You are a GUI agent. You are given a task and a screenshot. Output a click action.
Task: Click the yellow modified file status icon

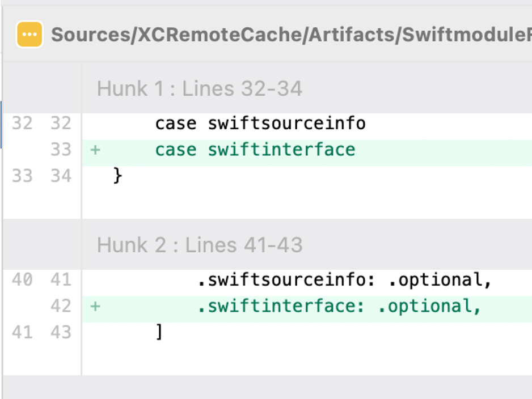point(29,35)
